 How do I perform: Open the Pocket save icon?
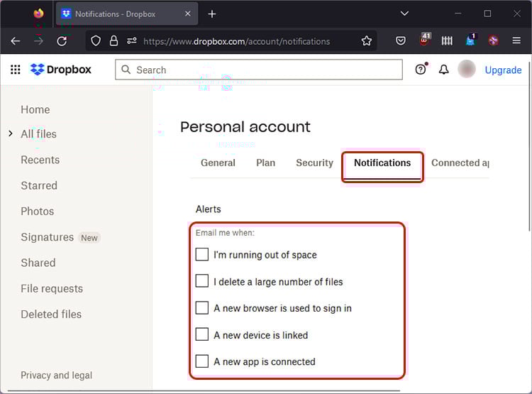pyautogui.click(x=401, y=41)
